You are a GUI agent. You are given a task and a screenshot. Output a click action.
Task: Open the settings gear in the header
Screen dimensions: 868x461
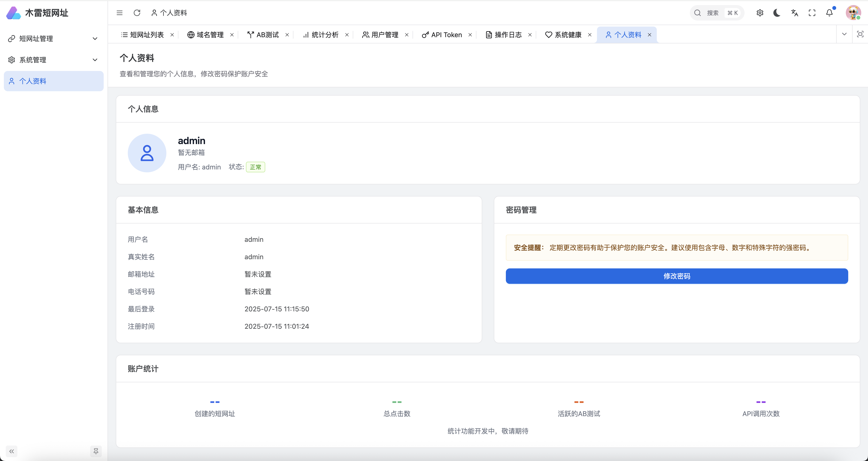(x=759, y=13)
